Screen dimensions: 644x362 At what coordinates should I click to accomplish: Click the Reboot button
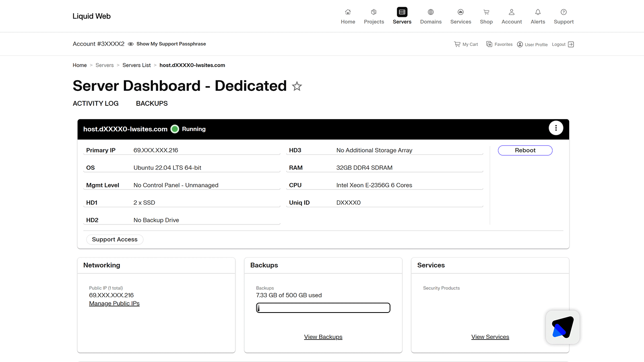(525, 150)
